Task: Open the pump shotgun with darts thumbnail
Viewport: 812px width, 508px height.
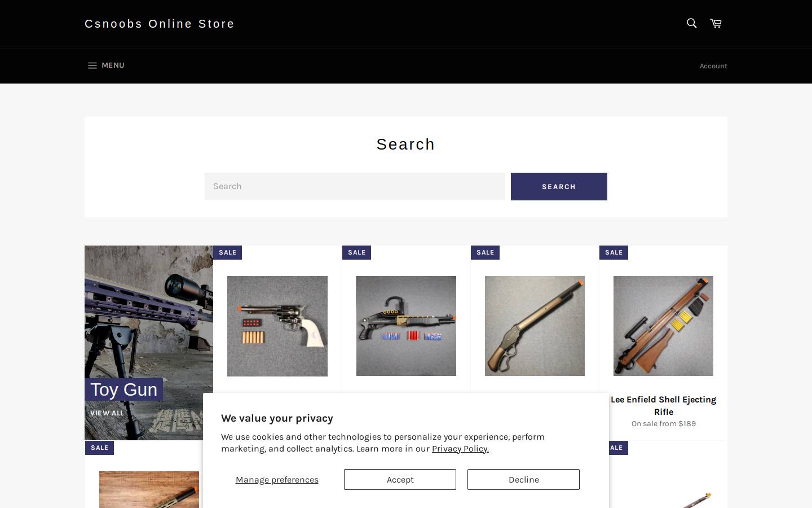Action: coord(406,326)
